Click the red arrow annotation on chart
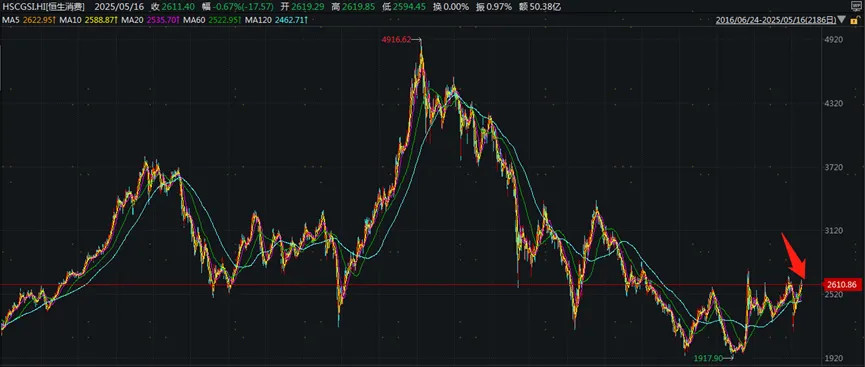This screenshot has width=865, height=367. tap(793, 255)
